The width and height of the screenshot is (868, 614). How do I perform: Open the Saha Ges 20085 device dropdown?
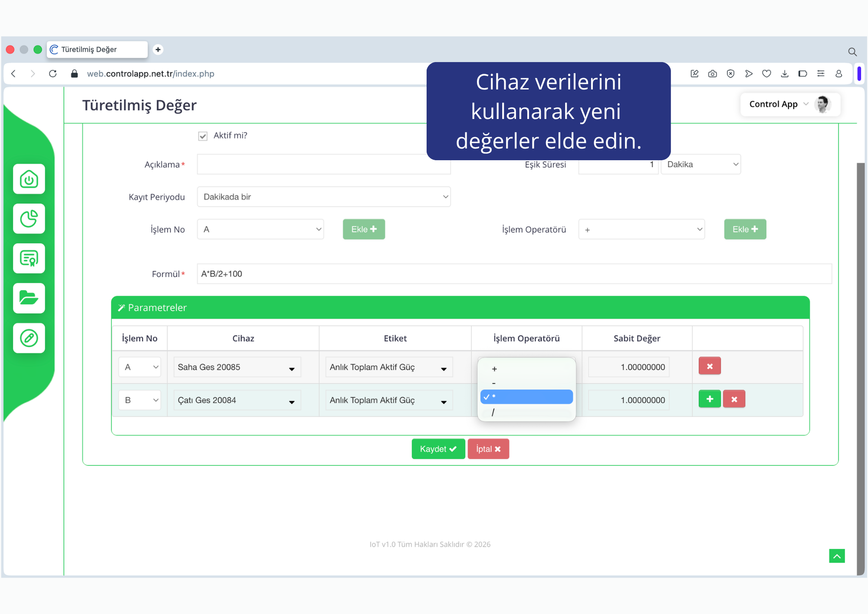[237, 367]
